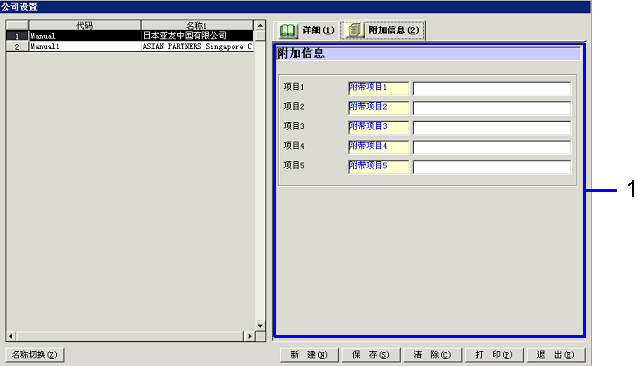Click row header number 2
638x366 pixels.
(17, 46)
